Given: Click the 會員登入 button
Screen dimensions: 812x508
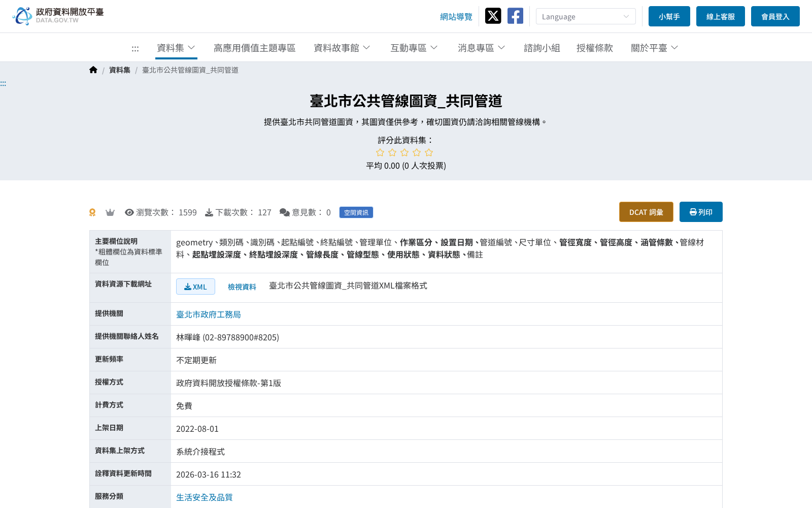Looking at the screenshot, I should [775, 16].
